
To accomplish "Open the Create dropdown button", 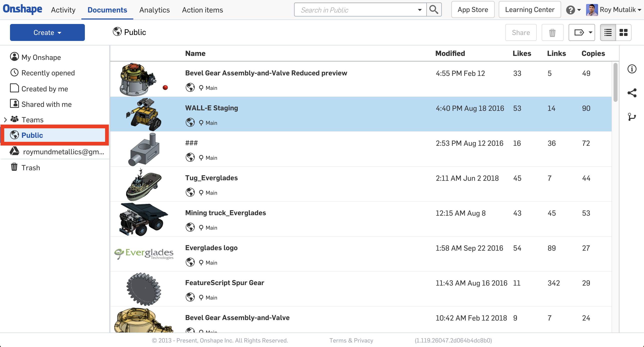I will pos(47,32).
